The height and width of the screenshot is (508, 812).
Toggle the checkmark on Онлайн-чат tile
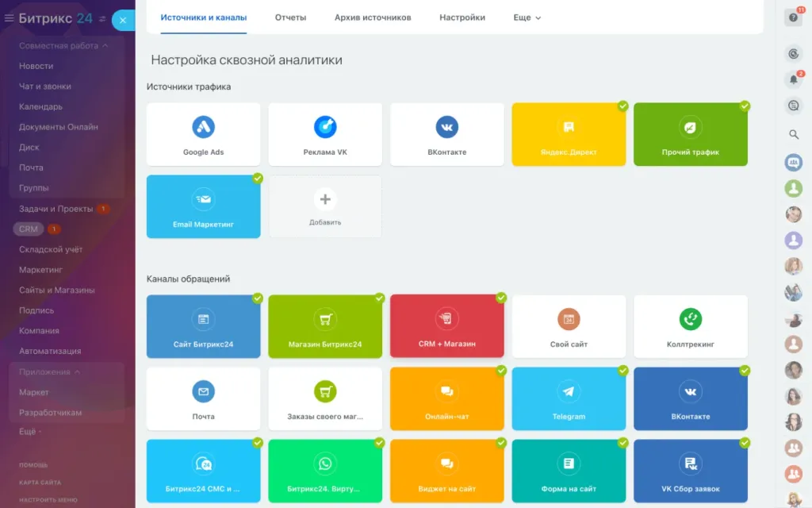[501, 371]
